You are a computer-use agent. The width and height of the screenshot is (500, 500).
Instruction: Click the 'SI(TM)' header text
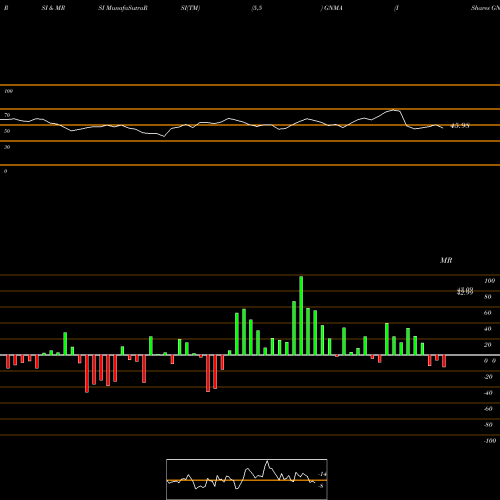click(190, 8)
